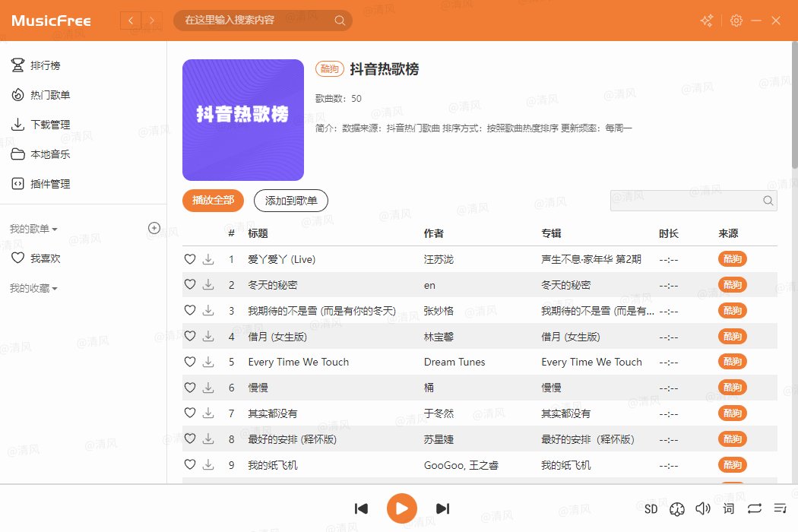The width and height of the screenshot is (798, 532).
Task: Open 插件管理 in the sidebar
Action: (49, 184)
